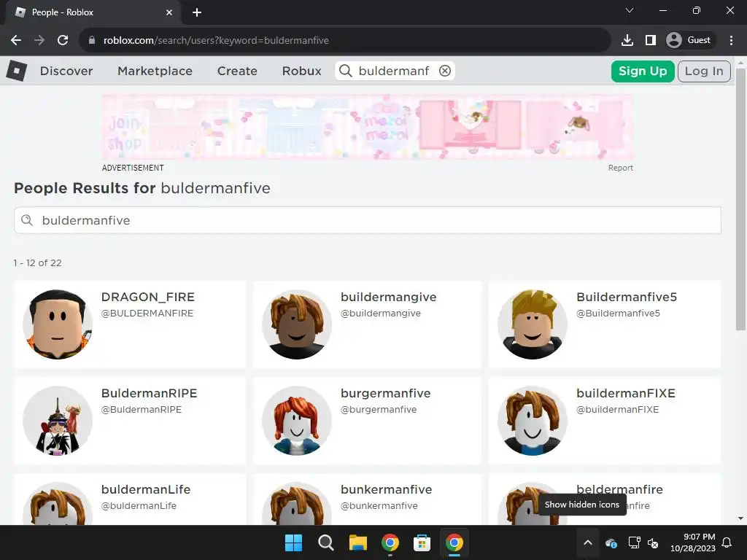Screen dimensions: 747x560
Task: Click the muted volume tray icon
Action: 653,542
